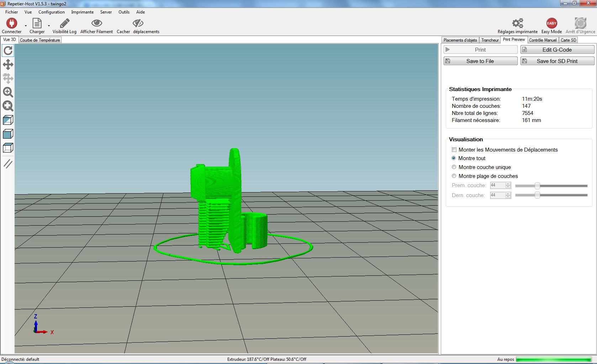This screenshot has width=597, height=364.
Task: Click the fit-to-view zoom icon
Action: [8, 106]
